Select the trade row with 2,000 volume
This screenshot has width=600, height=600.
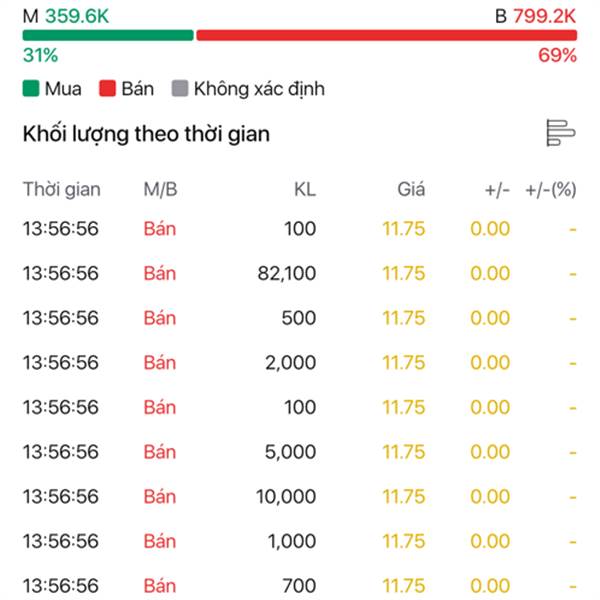point(300,363)
